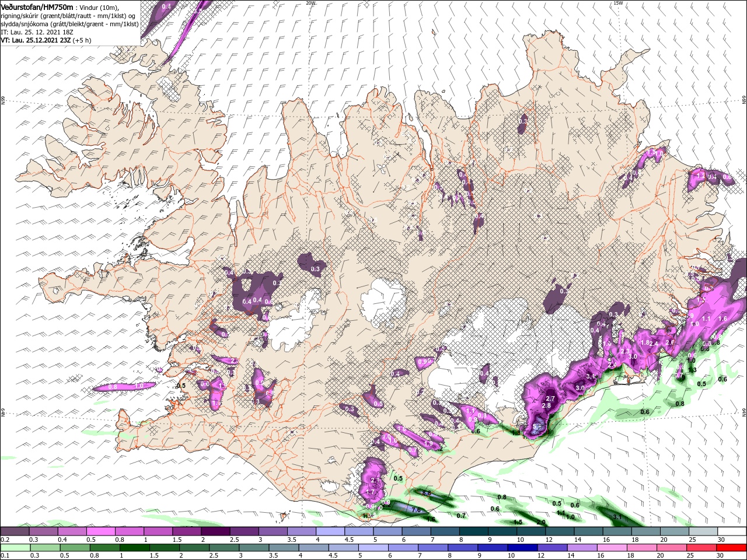This screenshot has width=747, height=560.
Task: Click the 15W longitude label
Action: point(619,3)
